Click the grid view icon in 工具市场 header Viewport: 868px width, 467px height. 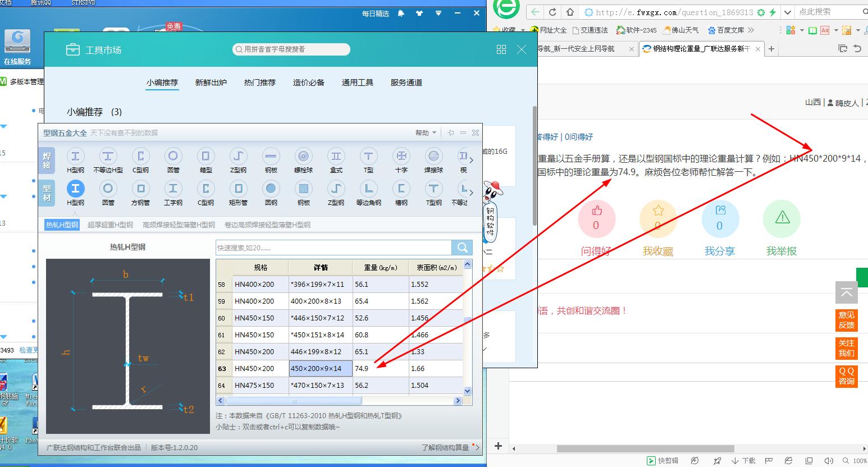(501, 49)
